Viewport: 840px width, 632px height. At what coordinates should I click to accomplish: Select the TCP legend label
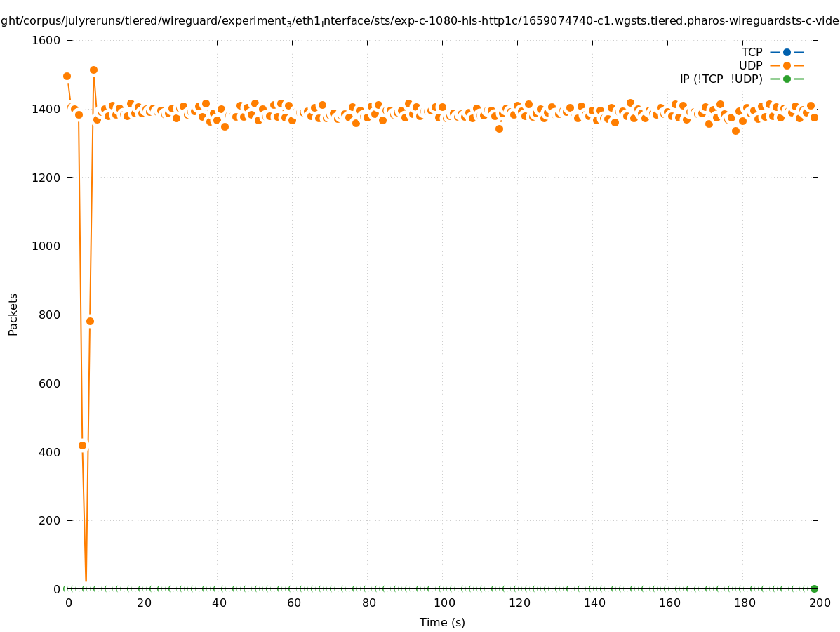pos(752,52)
